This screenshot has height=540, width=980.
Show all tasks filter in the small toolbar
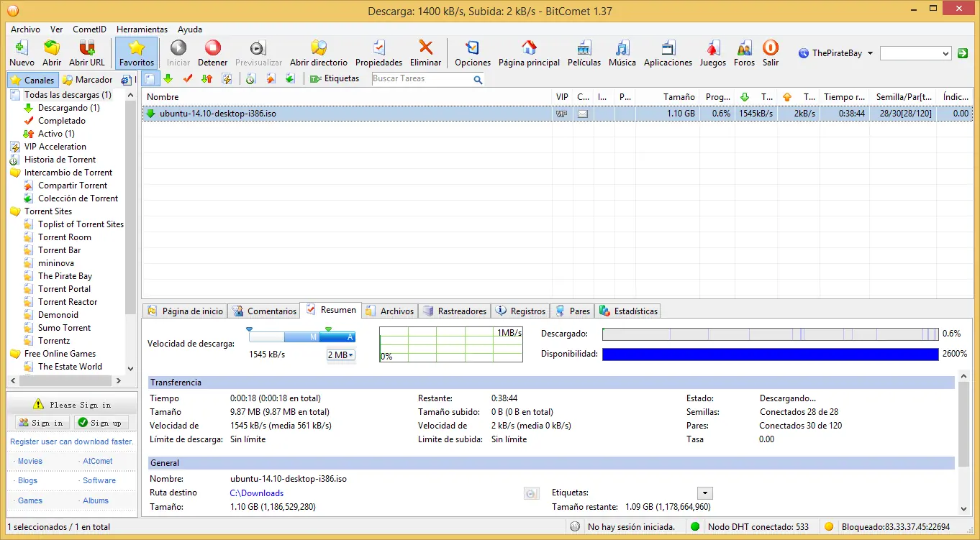[x=150, y=78]
